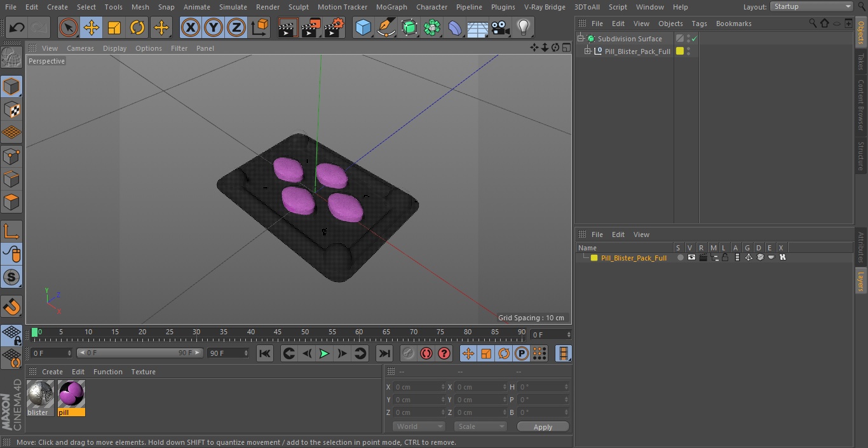
Task: Click the timeline frame range slider bar
Action: pyautogui.click(x=140, y=353)
